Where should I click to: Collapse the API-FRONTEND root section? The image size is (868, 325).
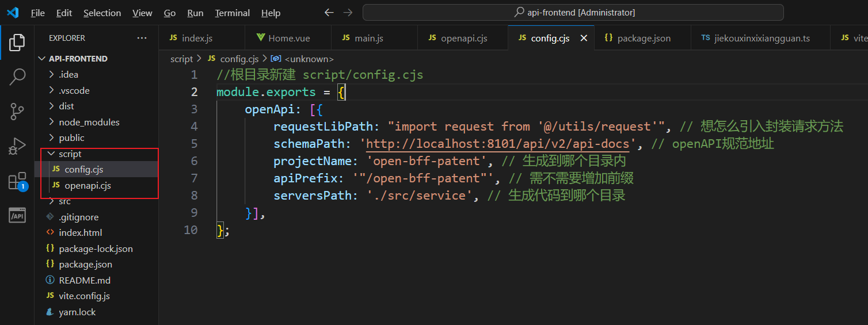[78, 59]
